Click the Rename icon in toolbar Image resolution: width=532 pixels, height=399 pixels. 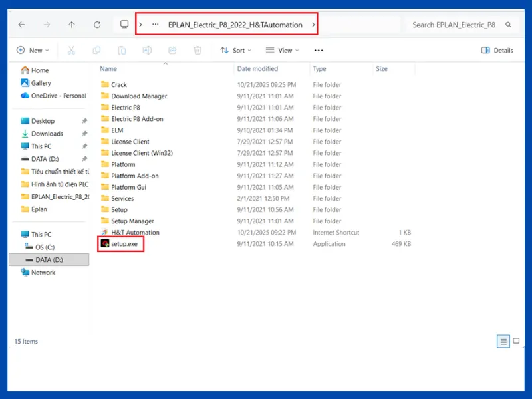click(x=147, y=50)
